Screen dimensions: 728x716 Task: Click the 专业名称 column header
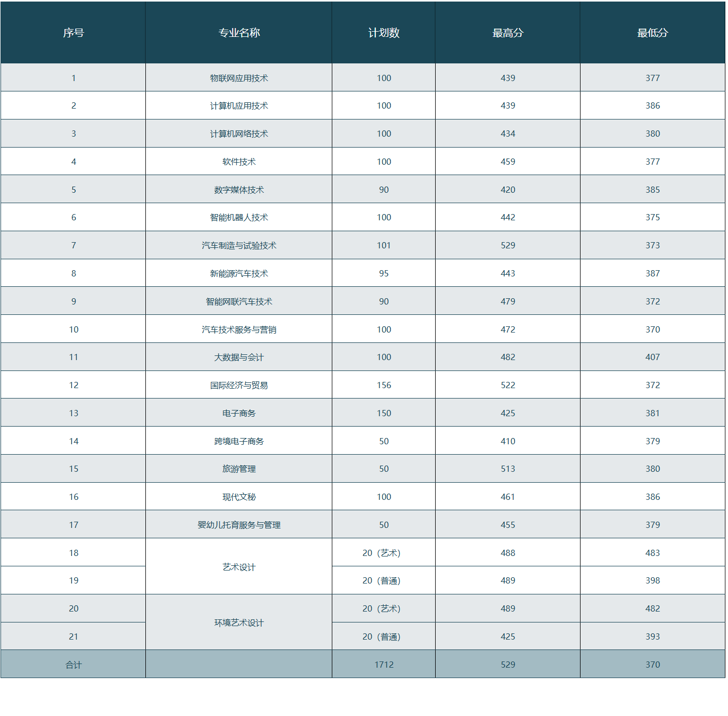point(239,33)
